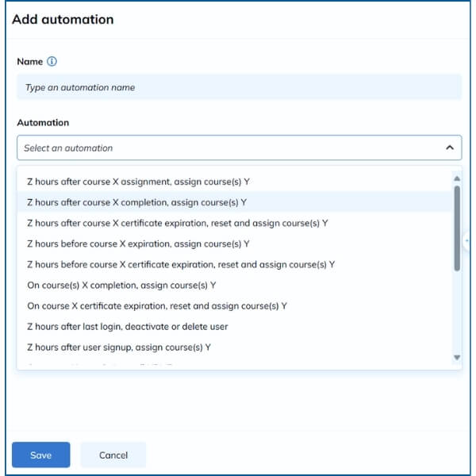Click the info icon beside Name
This screenshot has width=476, height=476.
click(52, 62)
